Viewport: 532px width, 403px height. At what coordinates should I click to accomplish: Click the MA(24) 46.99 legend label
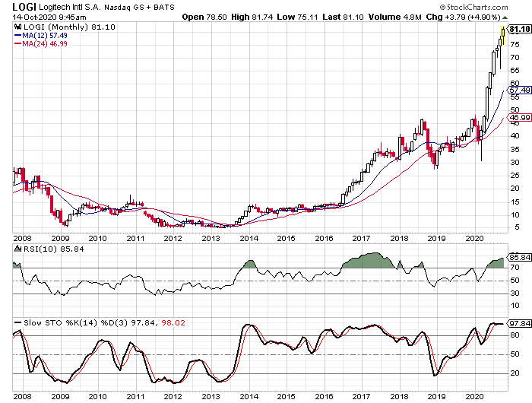[45, 44]
